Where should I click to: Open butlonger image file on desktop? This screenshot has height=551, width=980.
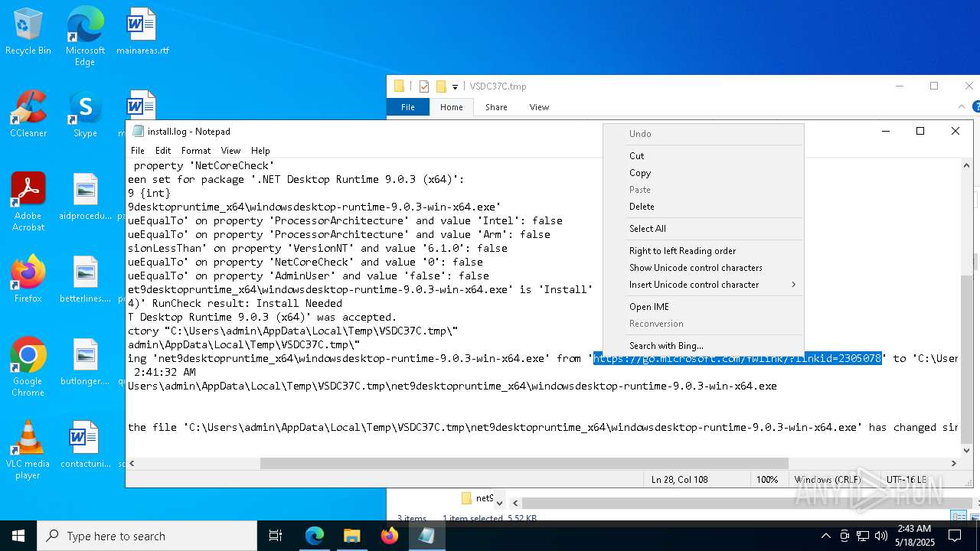85,362
